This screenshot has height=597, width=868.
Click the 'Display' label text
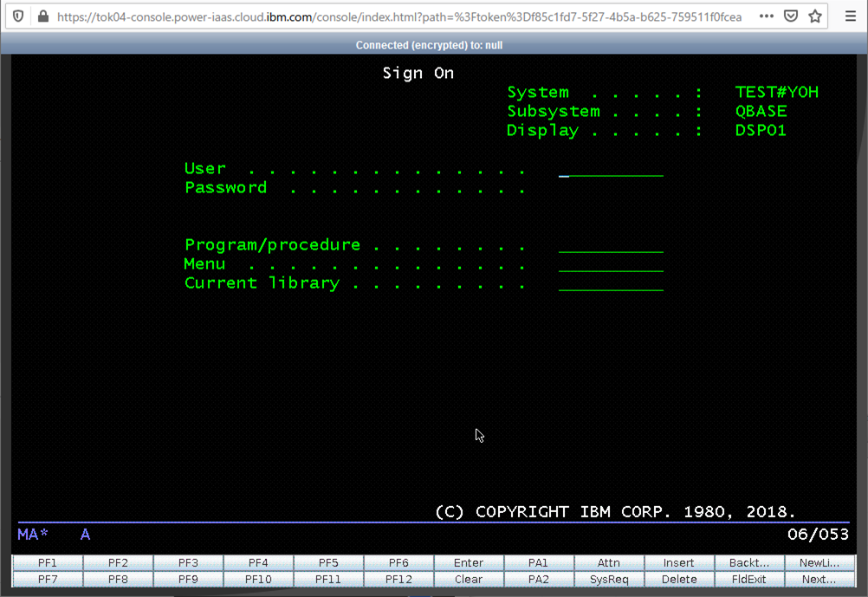(x=542, y=131)
